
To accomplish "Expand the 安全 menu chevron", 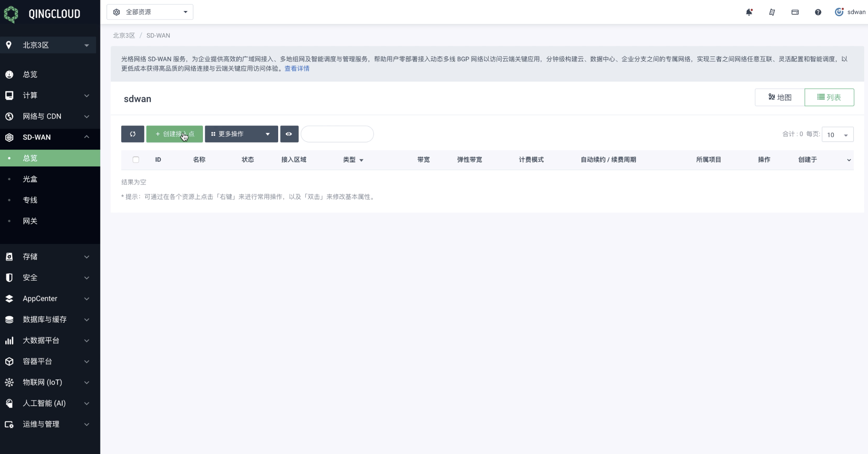I will click(87, 278).
